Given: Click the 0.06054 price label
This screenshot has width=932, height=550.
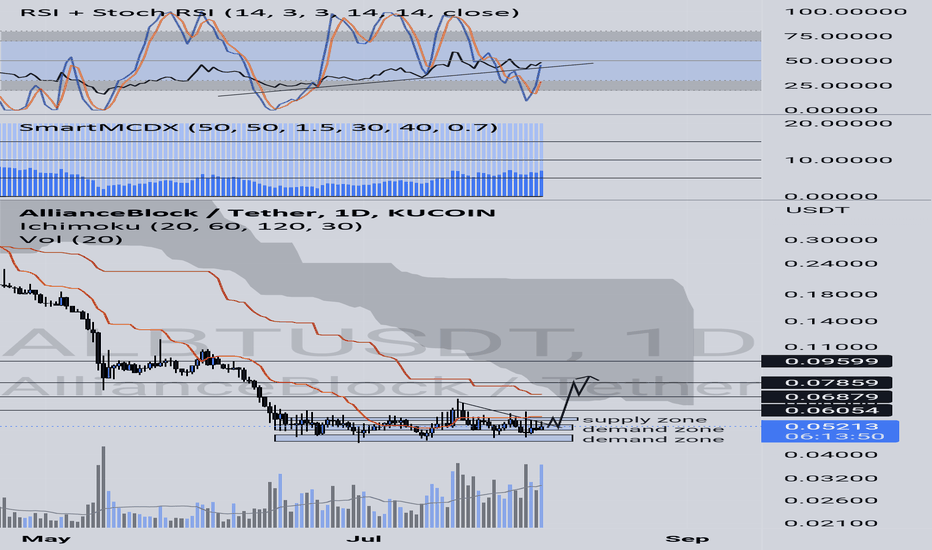Looking at the screenshot, I should point(827,410).
